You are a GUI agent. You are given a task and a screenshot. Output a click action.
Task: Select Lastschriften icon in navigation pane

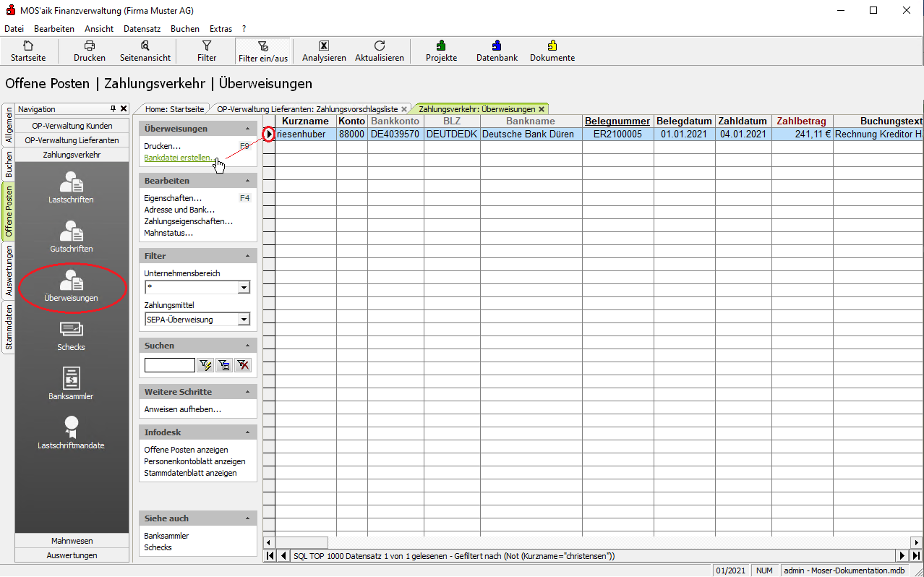click(71, 187)
